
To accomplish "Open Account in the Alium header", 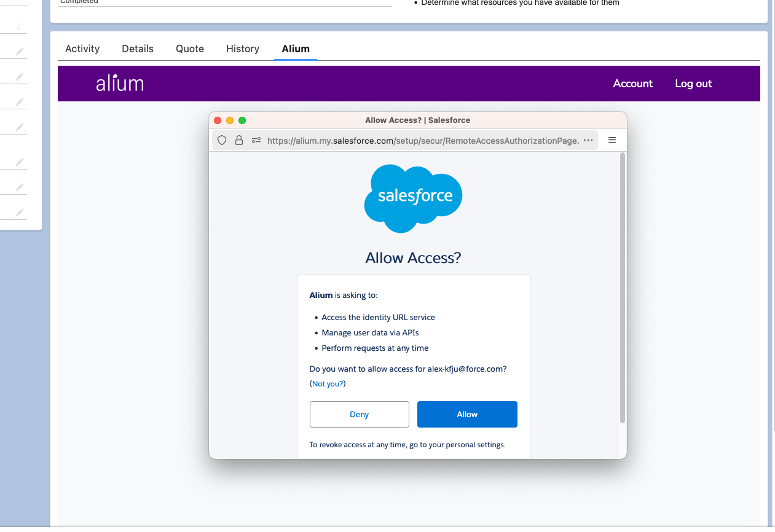I will [633, 84].
